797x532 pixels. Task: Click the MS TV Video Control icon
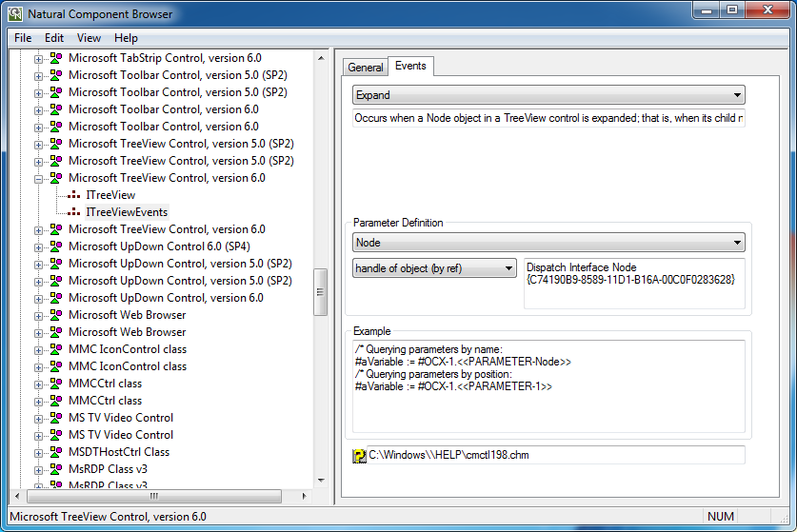(x=56, y=418)
